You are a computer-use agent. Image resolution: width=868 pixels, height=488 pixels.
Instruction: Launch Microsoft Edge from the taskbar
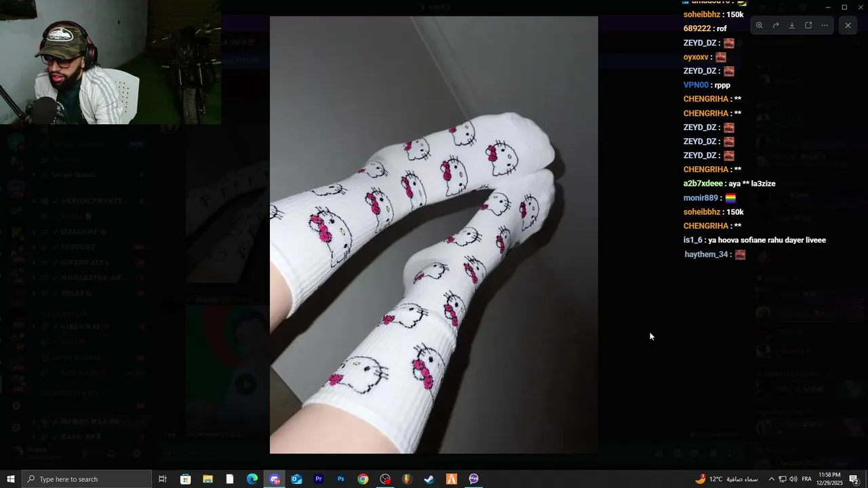[252, 479]
